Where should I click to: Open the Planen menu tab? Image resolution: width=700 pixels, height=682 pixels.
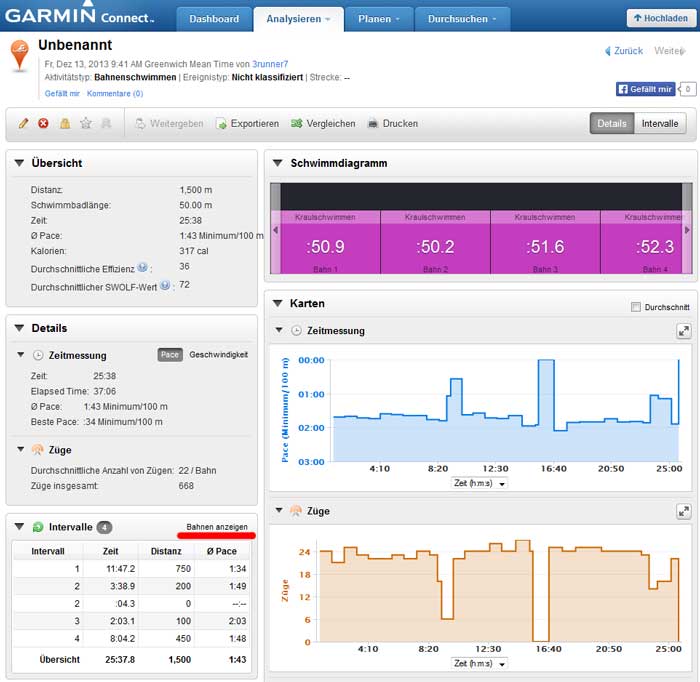coord(379,19)
